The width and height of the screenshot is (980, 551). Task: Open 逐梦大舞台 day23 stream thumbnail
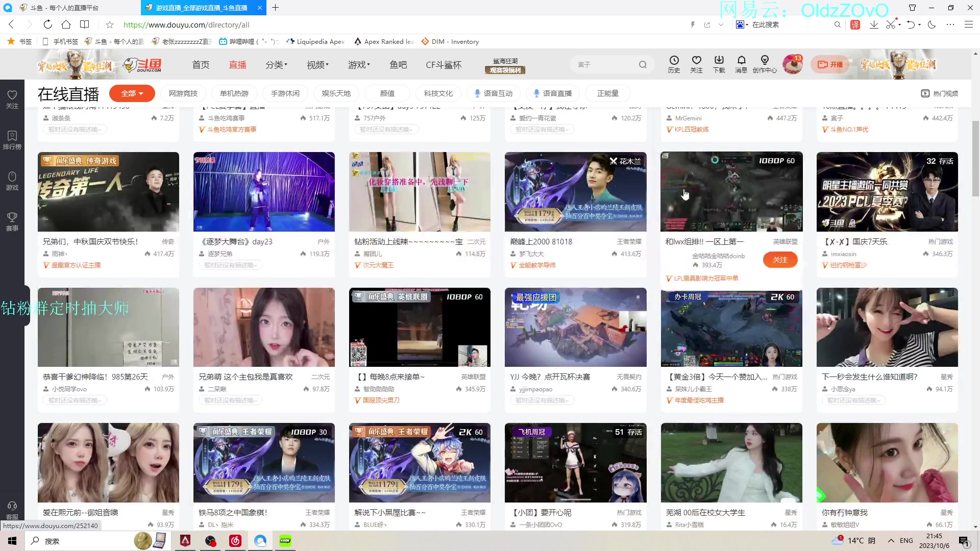click(x=264, y=192)
